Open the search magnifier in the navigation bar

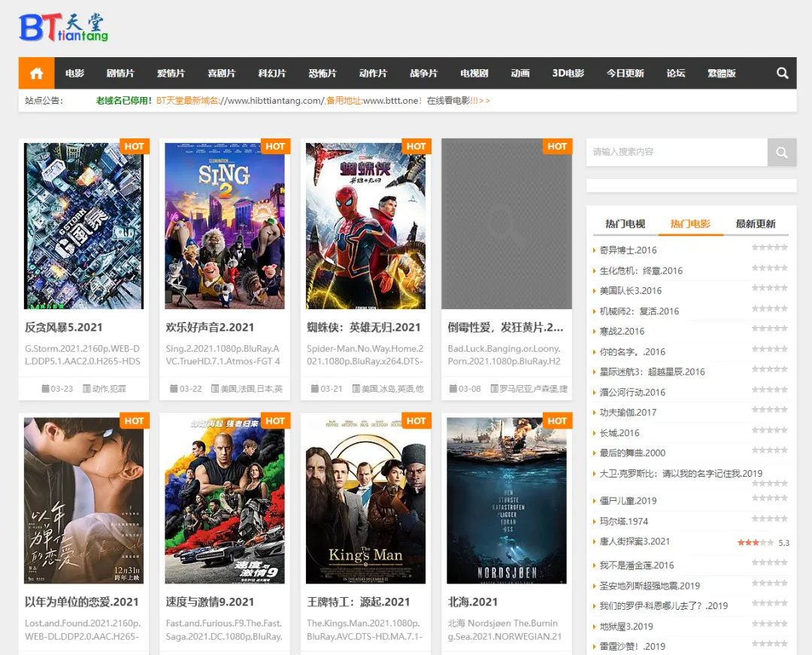(x=782, y=73)
